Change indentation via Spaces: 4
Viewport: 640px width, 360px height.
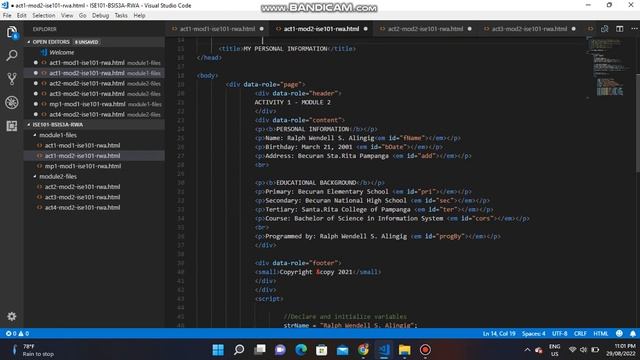click(x=533, y=333)
